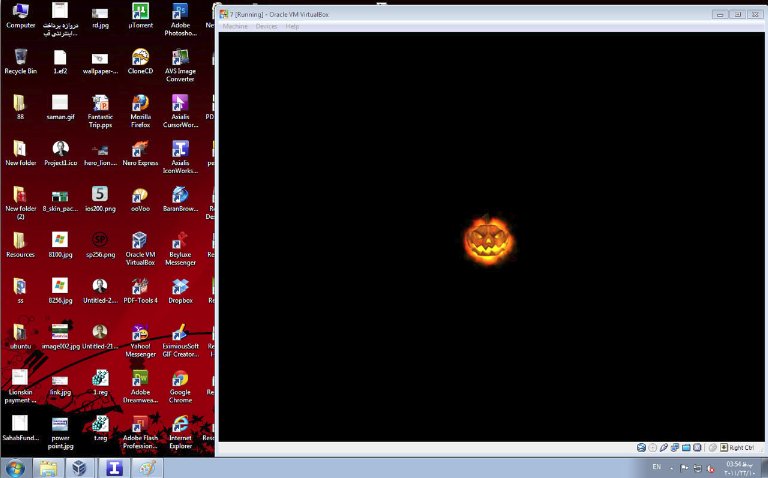Open the Windows Start menu
Image resolution: width=768 pixels, height=478 pixels.
pyautogui.click(x=15, y=468)
